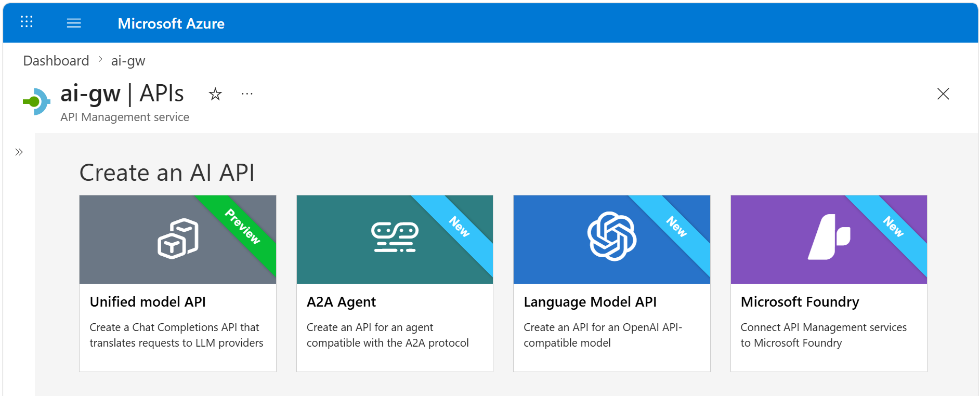This screenshot has height=396, width=980.
Task: Click 'Create an API for an OpenAI API-' text
Action: coord(603,327)
